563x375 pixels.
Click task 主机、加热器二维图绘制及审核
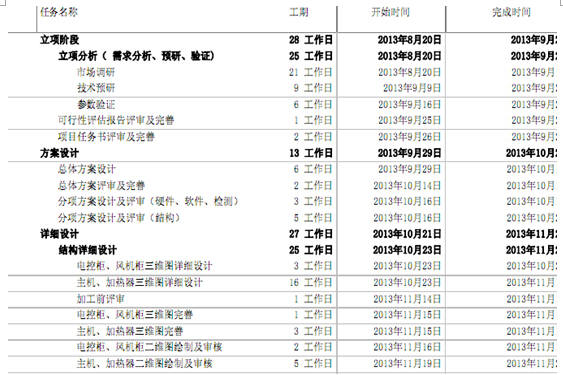144,364
